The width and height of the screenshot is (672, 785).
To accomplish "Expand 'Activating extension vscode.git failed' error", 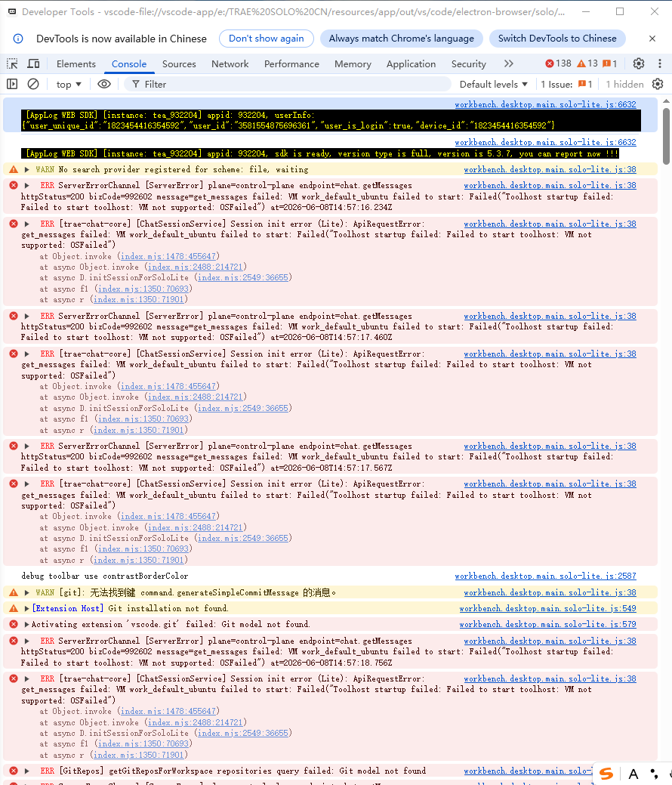I will click(27, 625).
